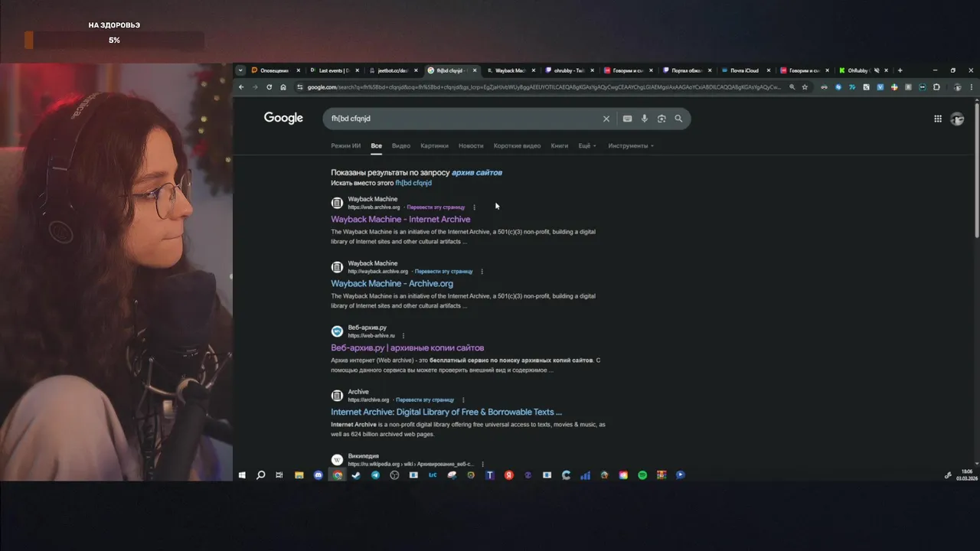Bookmark this page with star icon
This screenshot has height=551, width=980.
[x=805, y=87]
